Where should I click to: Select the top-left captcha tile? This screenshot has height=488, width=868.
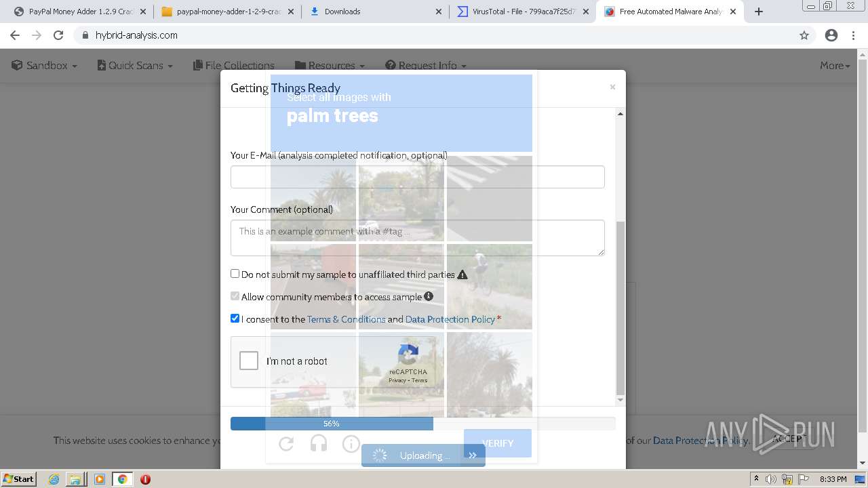tap(313, 199)
